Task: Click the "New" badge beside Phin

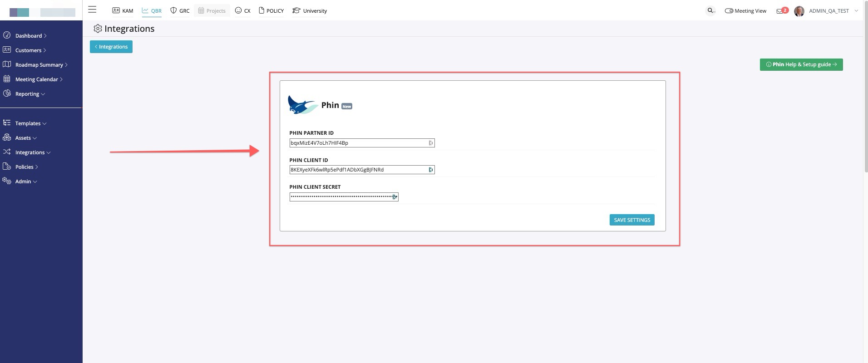Action: pyautogui.click(x=347, y=107)
